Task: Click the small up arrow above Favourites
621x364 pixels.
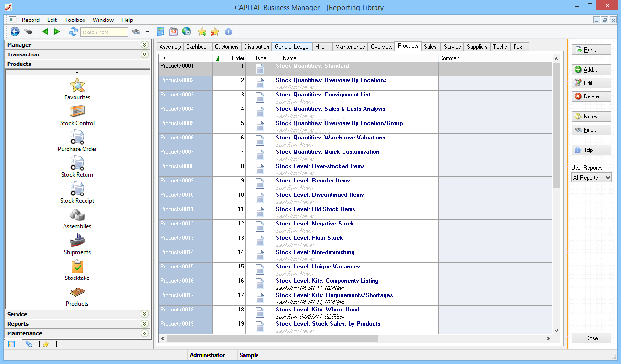Action: tap(77, 72)
